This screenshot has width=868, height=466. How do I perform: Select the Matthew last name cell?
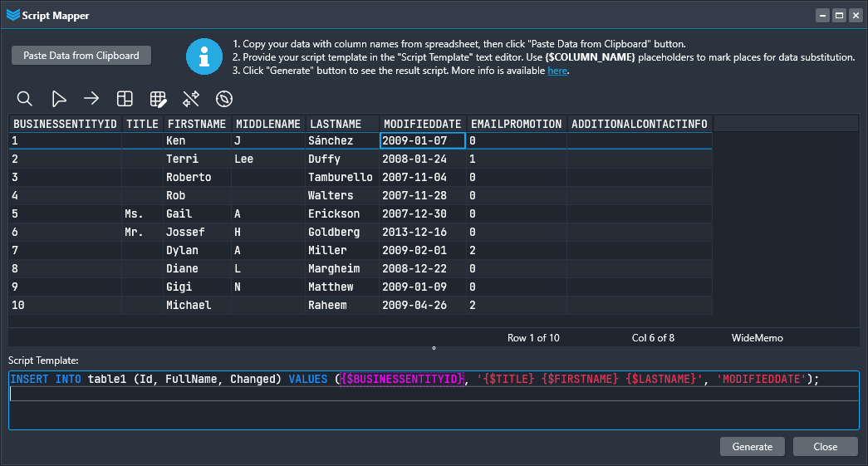point(341,287)
